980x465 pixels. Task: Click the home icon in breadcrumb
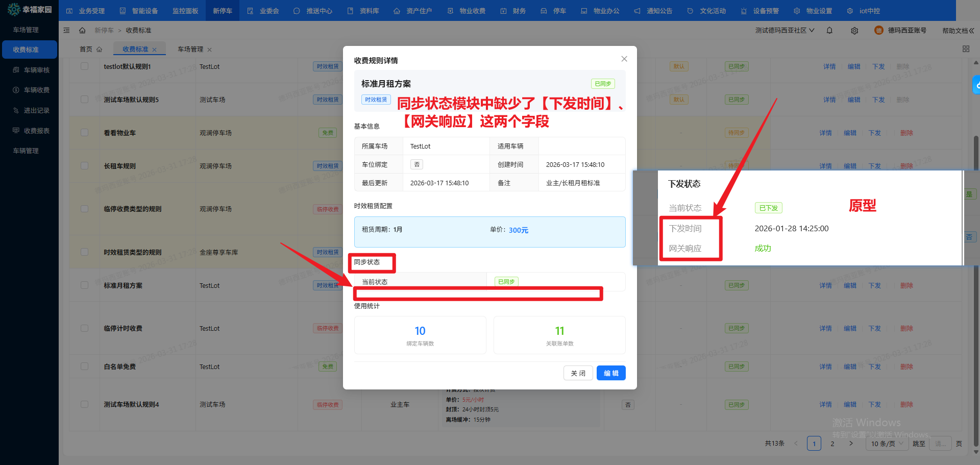[x=82, y=31]
